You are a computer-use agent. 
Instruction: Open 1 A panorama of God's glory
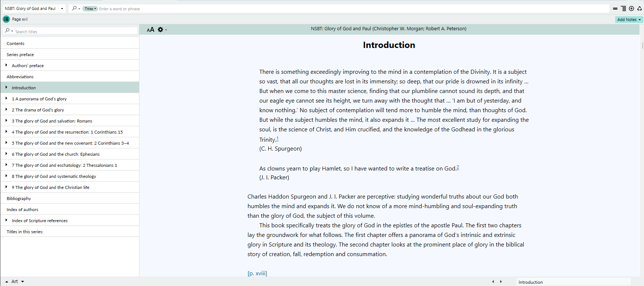pyautogui.click(x=70, y=99)
